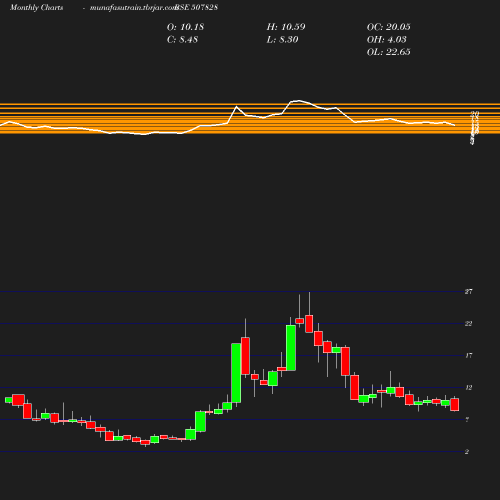Select the price axis label 7

pyautogui.click(x=467, y=420)
